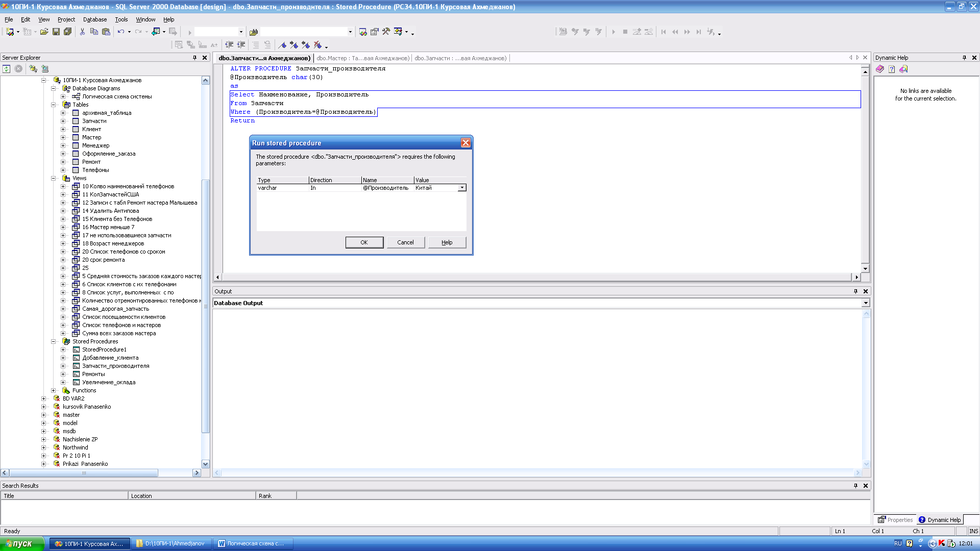This screenshot has height=551, width=980.
Task: Select the Ремонты stored procedure
Action: coord(93,374)
